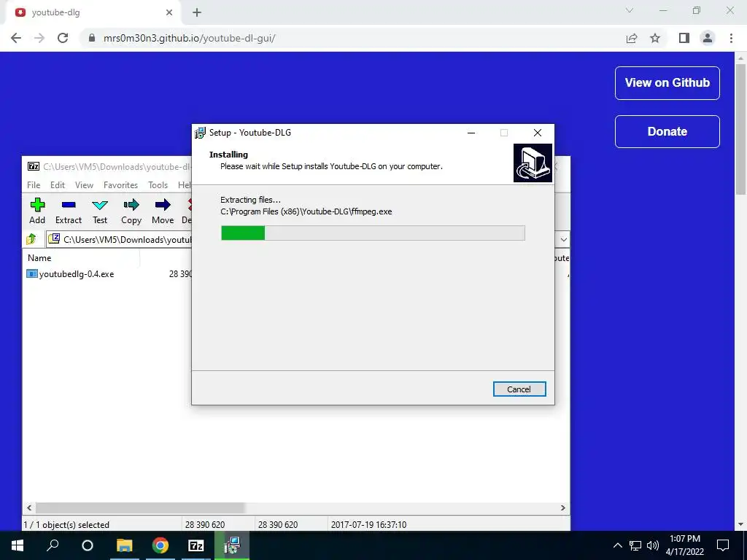Open Tools menu in 7-Zip

tap(158, 184)
